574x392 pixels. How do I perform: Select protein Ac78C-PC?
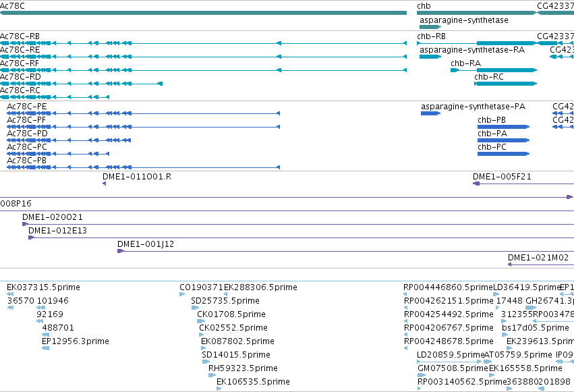pos(58,154)
